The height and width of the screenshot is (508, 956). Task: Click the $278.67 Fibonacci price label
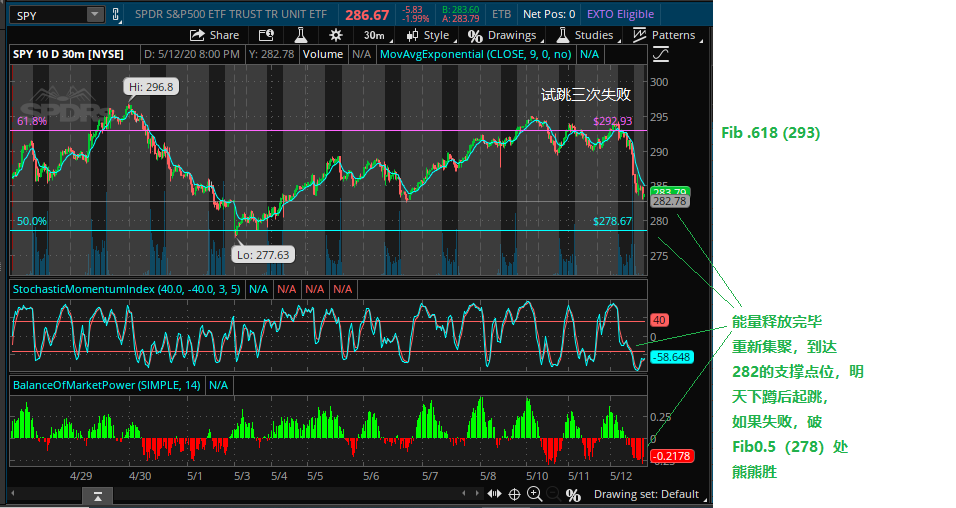612,221
